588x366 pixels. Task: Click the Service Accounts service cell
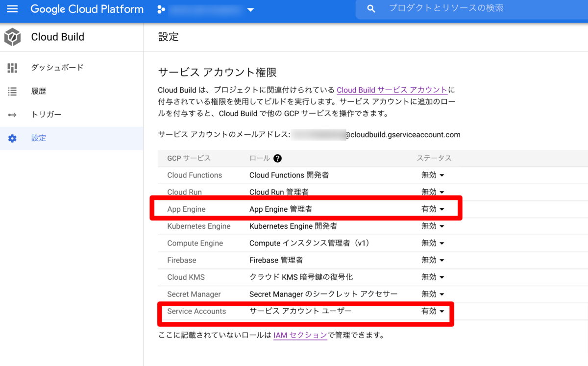[x=196, y=311]
